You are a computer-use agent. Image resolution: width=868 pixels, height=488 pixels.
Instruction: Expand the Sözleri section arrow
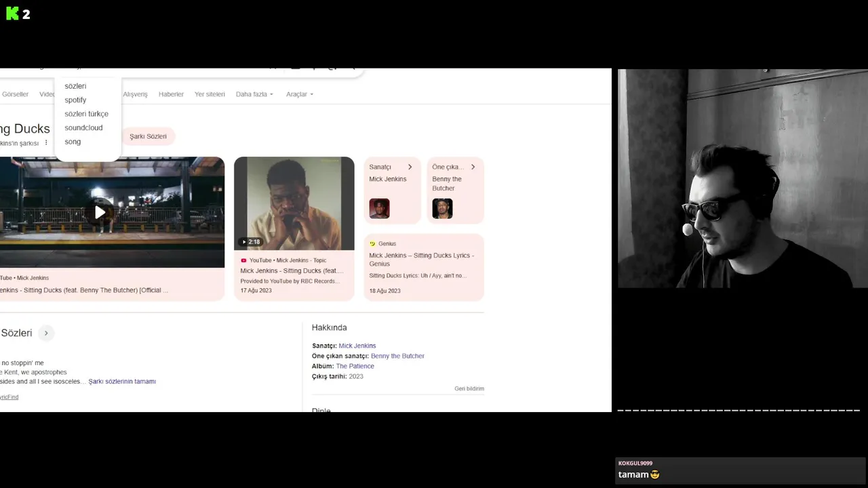pyautogui.click(x=46, y=333)
